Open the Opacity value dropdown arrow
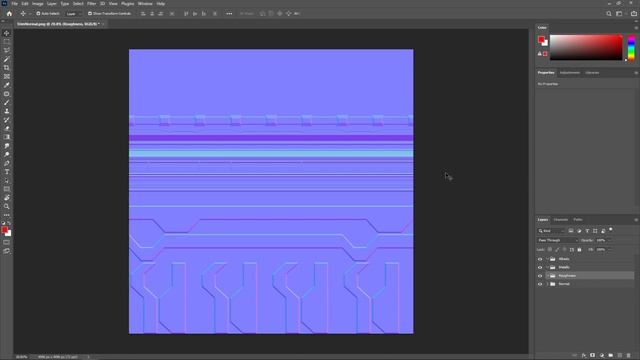The height and width of the screenshot is (360, 640). (x=610, y=240)
